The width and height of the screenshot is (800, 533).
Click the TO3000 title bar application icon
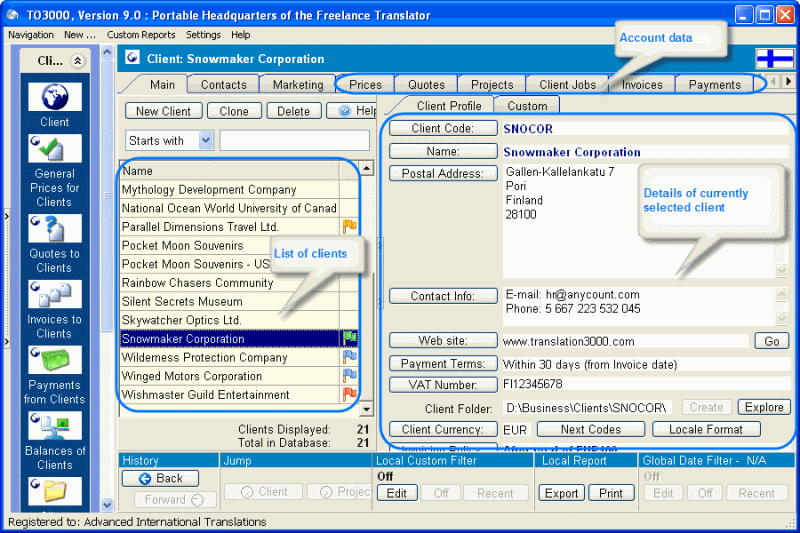click(x=12, y=15)
